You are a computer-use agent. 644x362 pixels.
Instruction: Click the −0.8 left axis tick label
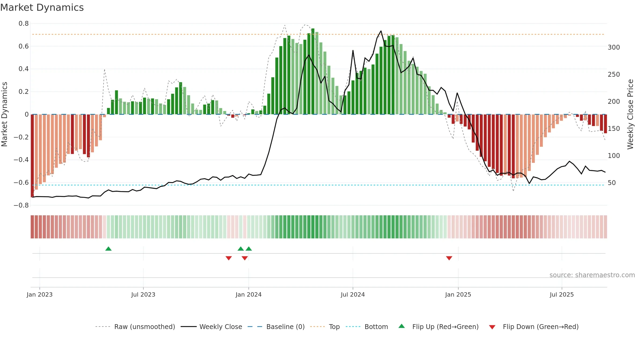click(x=21, y=205)
